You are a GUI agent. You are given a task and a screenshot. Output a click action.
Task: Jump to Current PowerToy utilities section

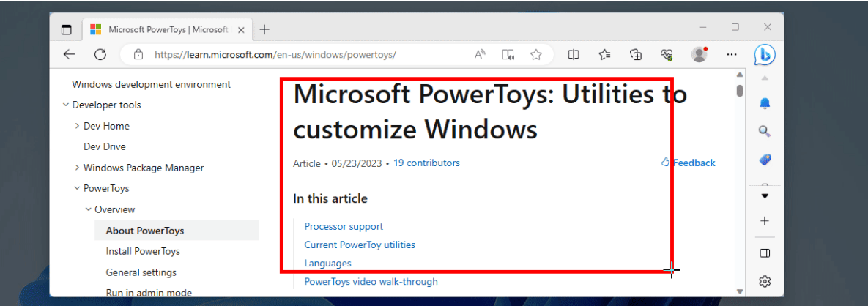(360, 245)
